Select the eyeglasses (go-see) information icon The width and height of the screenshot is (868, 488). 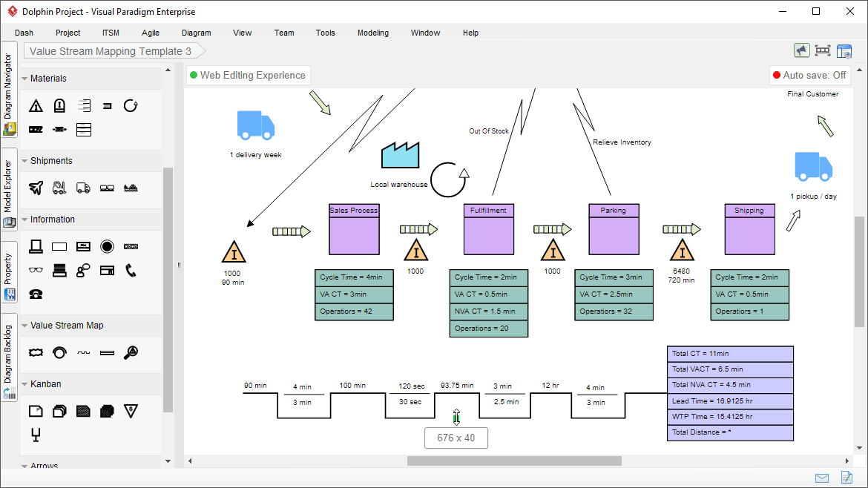[36, 269]
